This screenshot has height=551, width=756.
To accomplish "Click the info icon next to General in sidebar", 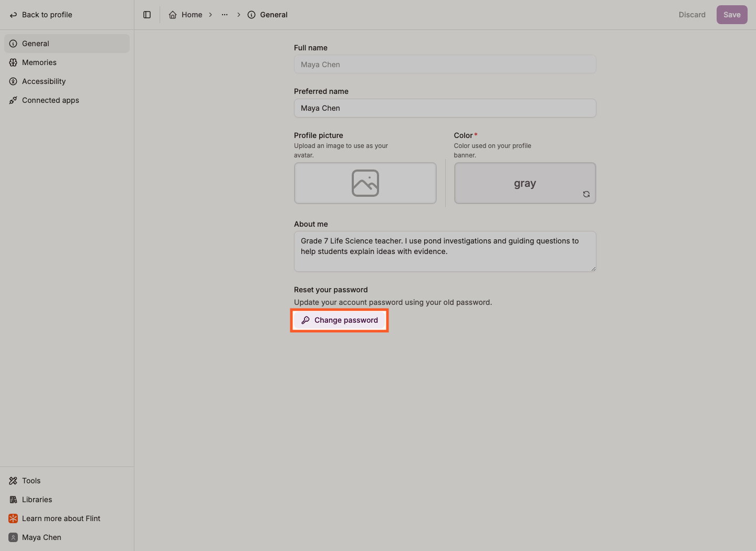I will tap(13, 44).
